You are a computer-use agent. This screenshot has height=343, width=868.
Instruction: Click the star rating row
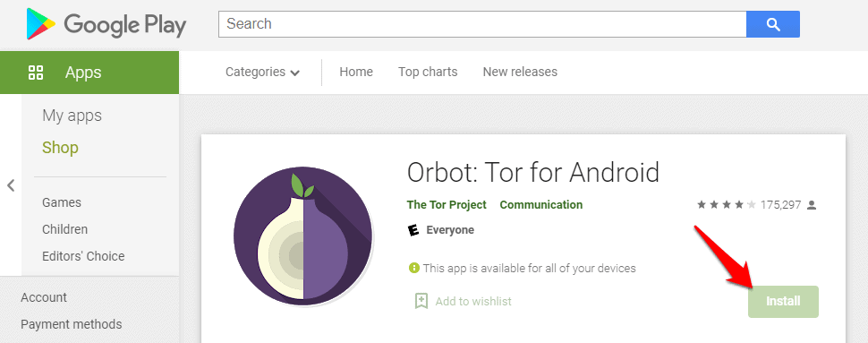[727, 205]
